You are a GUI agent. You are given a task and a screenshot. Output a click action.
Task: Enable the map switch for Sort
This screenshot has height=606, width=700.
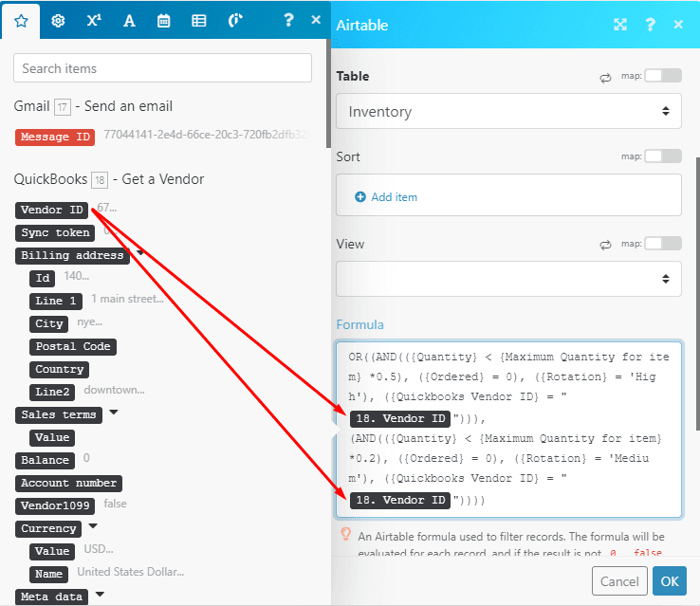(662, 156)
